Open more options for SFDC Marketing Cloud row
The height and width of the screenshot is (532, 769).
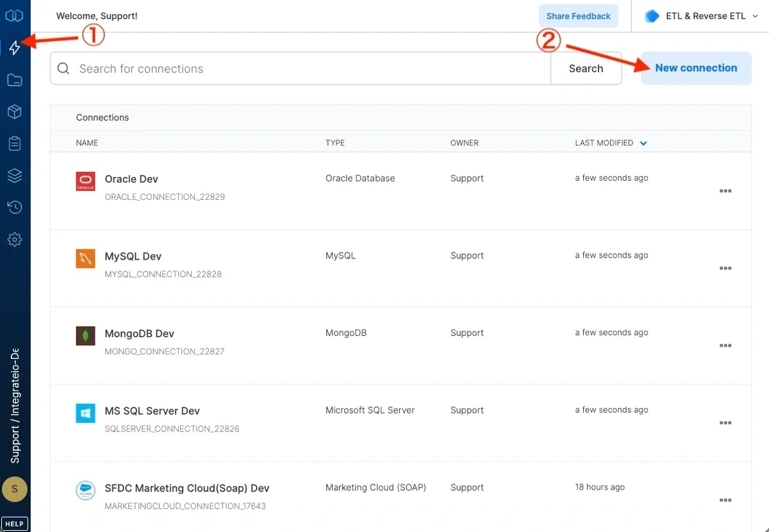click(725, 500)
